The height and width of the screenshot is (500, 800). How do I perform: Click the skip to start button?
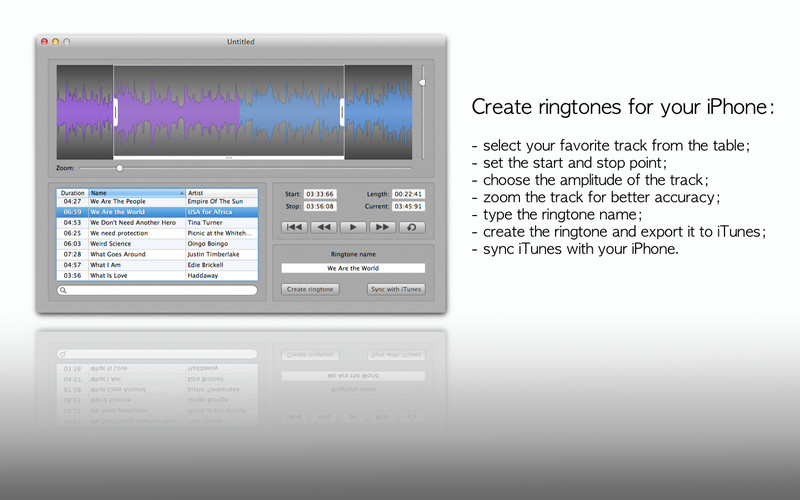pos(294,227)
